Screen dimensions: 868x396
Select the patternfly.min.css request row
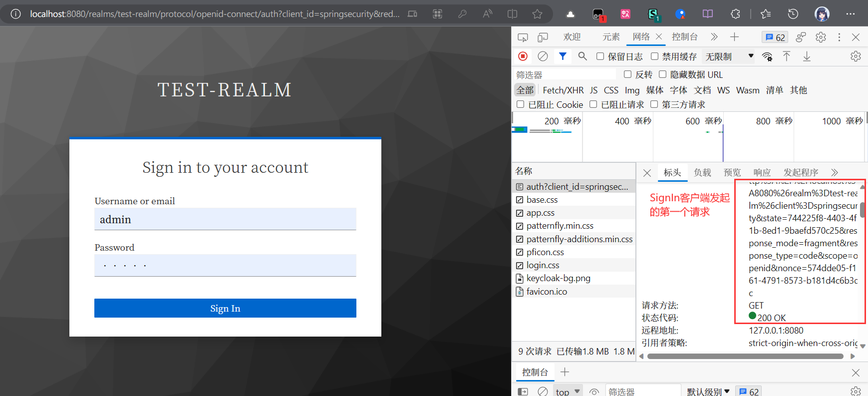click(x=574, y=226)
